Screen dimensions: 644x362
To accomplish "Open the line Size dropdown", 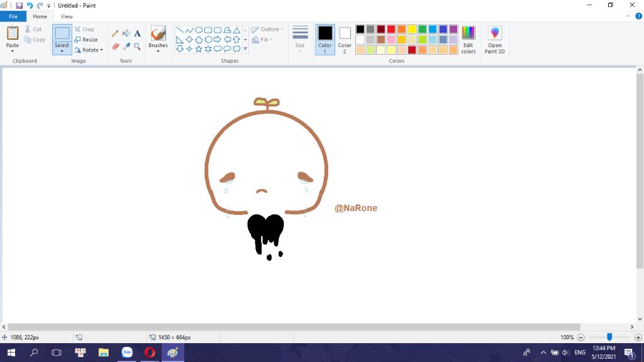I will coord(300,40).
